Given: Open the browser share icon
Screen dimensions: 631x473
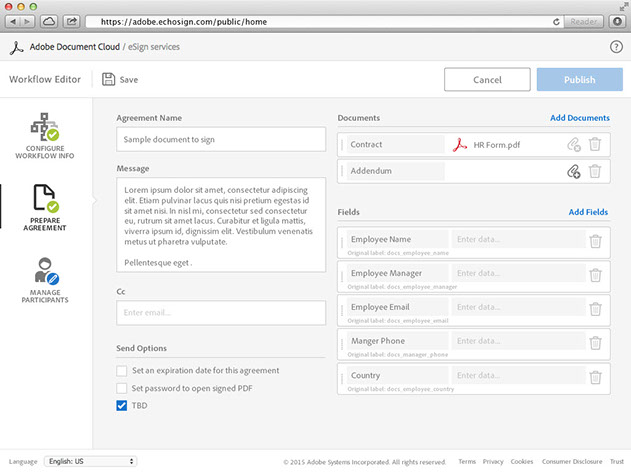Looking at the screenshot, I should (72, 21).
